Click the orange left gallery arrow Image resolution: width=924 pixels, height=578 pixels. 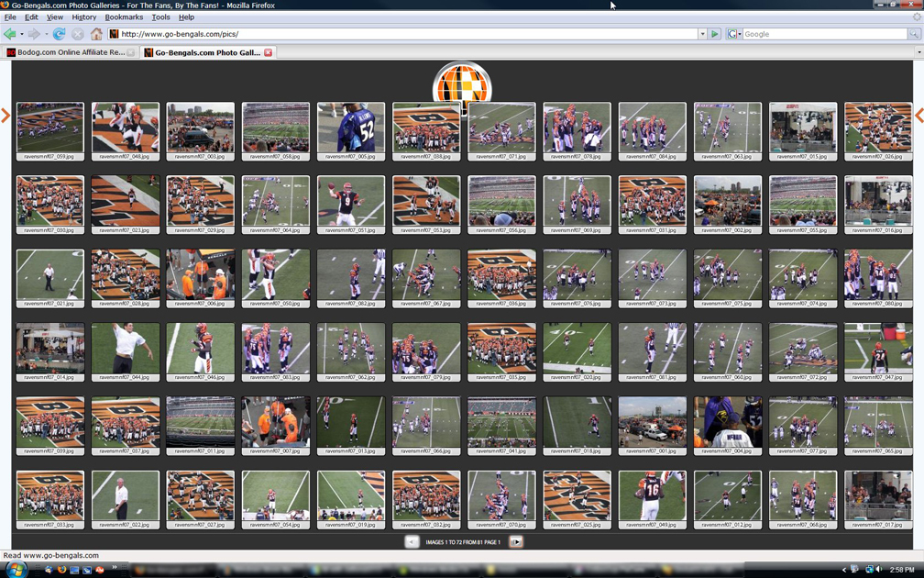click(x=5, y=116)
